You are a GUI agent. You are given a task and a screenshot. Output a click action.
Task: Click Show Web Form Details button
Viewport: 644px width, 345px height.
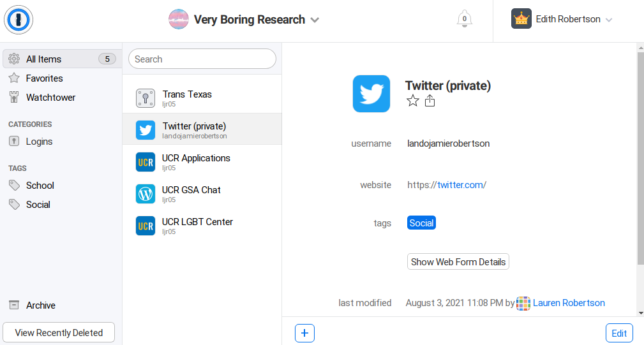point(458,261)
